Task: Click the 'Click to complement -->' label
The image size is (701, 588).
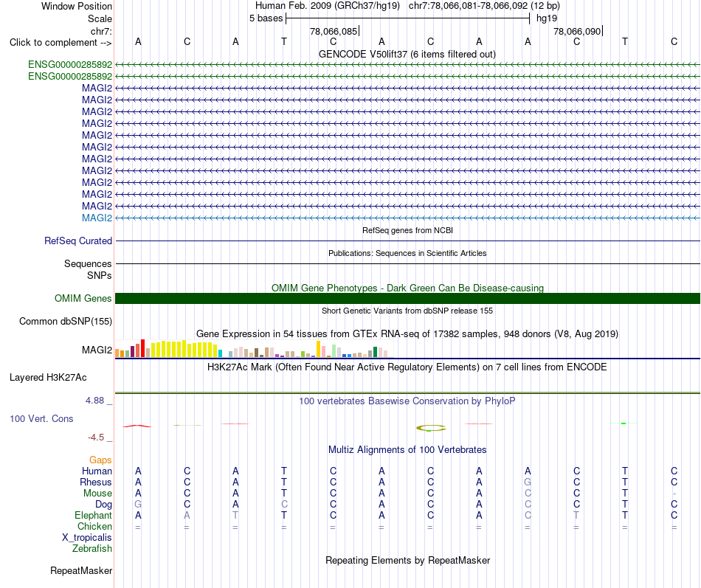Action: click(x=61, y=43)
